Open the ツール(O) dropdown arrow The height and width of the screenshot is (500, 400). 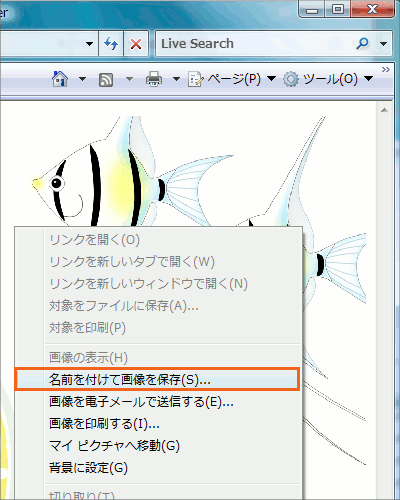point(368,79)
